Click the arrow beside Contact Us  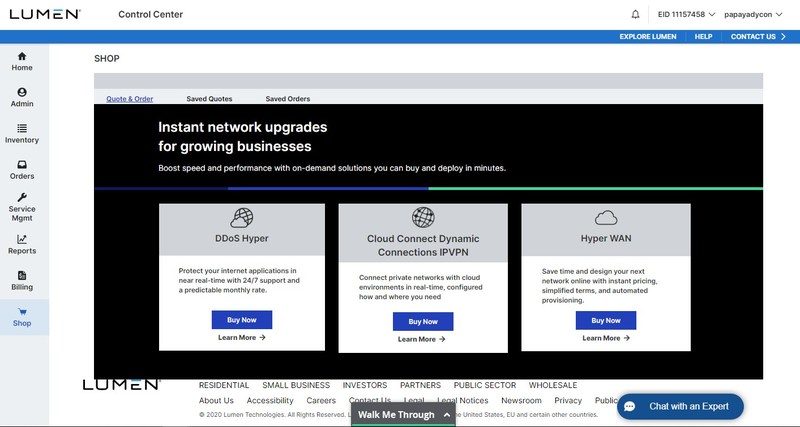click(783, 37)
